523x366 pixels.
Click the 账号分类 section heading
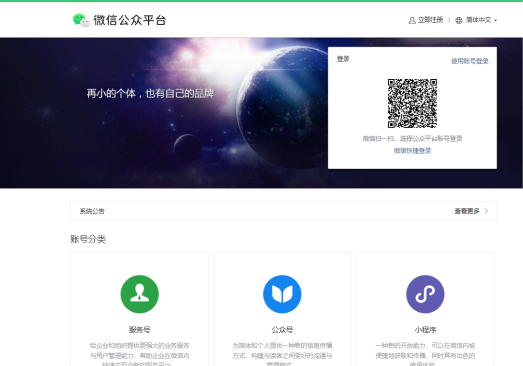(88, 239)
